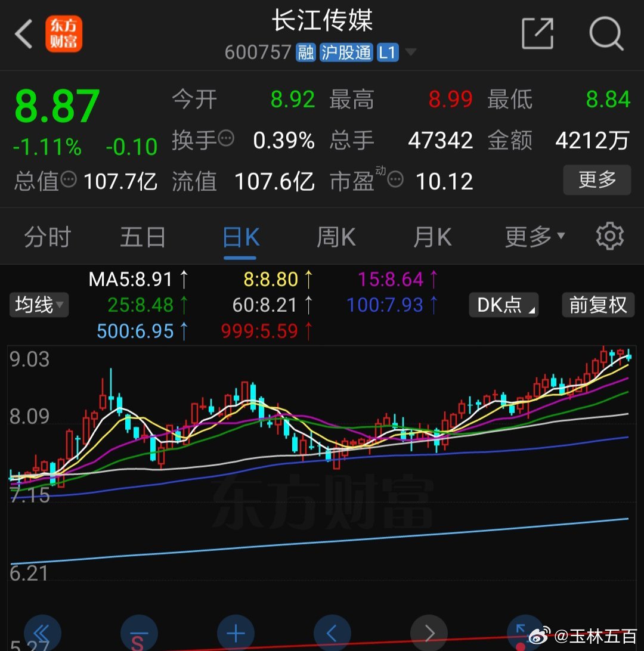Switch to 分时 tab

pyautogui.click(x=47, y=237)
